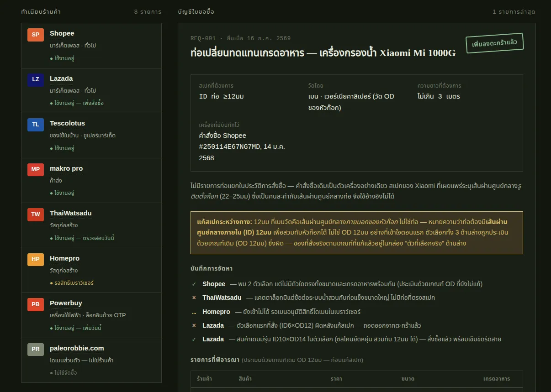Click the 1 รายการล่าสุด count label

click(x=514, y=11)
